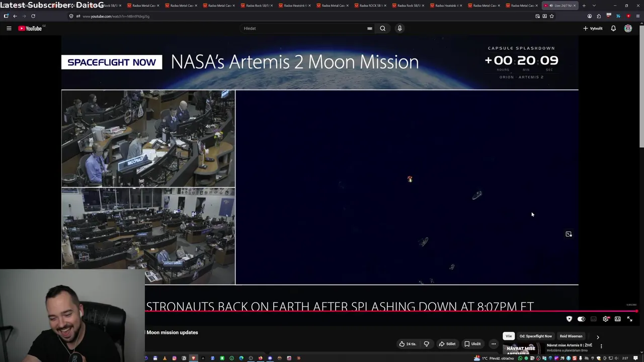
Task: Open the Vytvořit create menu
Action: (593, 28)
